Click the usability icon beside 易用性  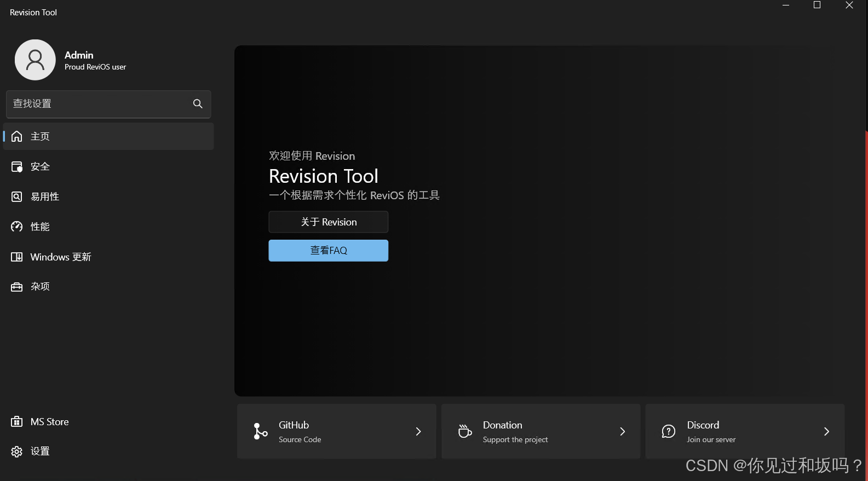point(17,196)
